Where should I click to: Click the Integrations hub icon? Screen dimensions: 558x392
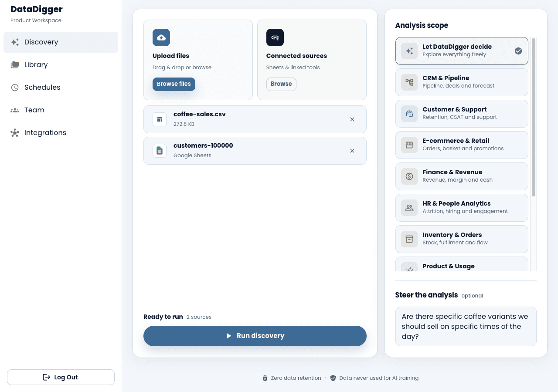[x=15, y=133]
